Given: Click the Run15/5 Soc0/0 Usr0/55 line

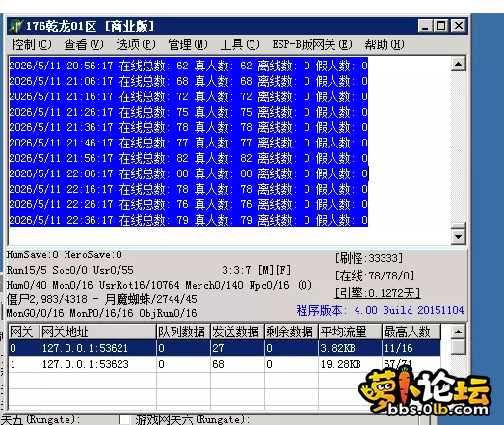Looking at the screenshot, I should [70, 270].
